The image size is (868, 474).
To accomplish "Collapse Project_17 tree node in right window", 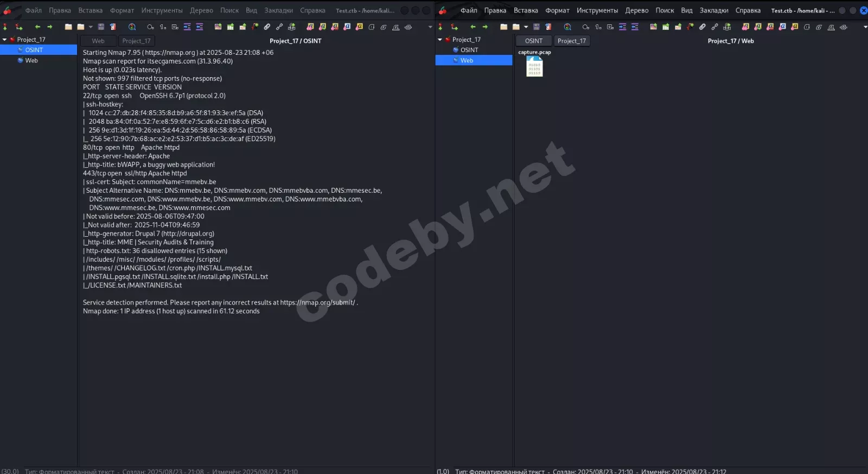I will coord(440,40).
